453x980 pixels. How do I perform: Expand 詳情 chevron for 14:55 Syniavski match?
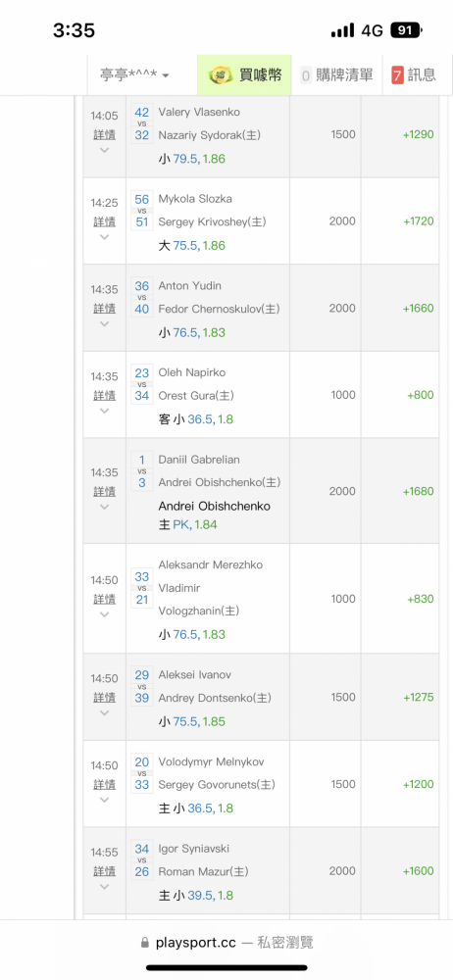[x=105, y=886]
